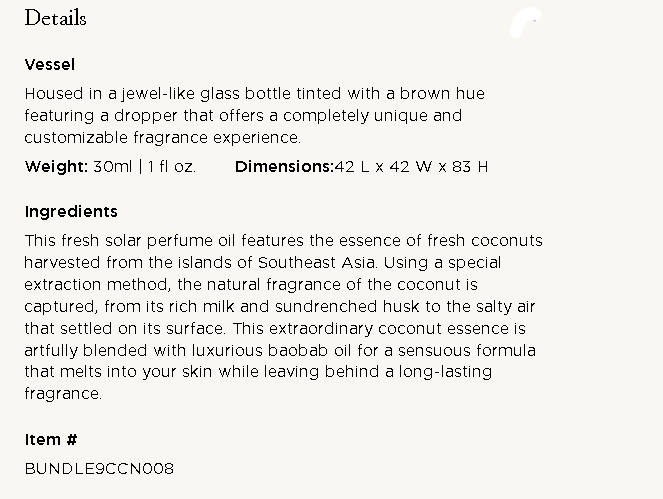Click the white curved shape beside Details
The image size is (663, 499).
pos(525,24)
